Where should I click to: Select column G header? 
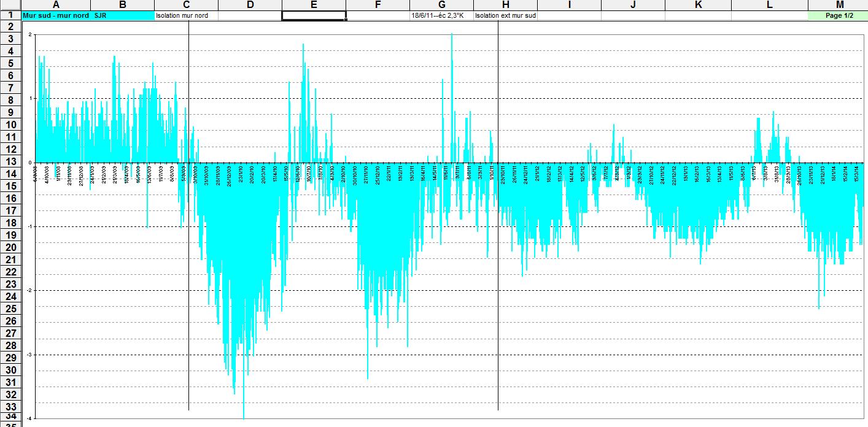[441, 5]
